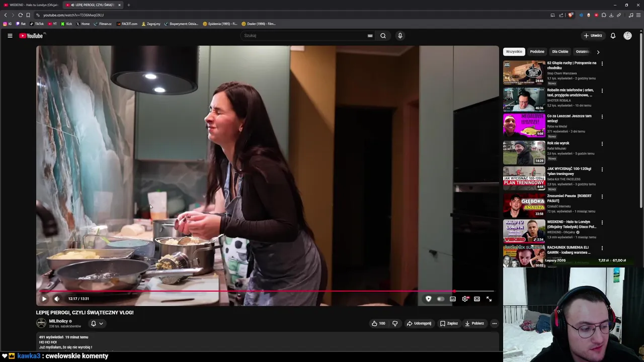This screenshot has width=644, height=362.
Task: Open options for 'Co za Leszcze!' video
Action: tap(602, 117)
